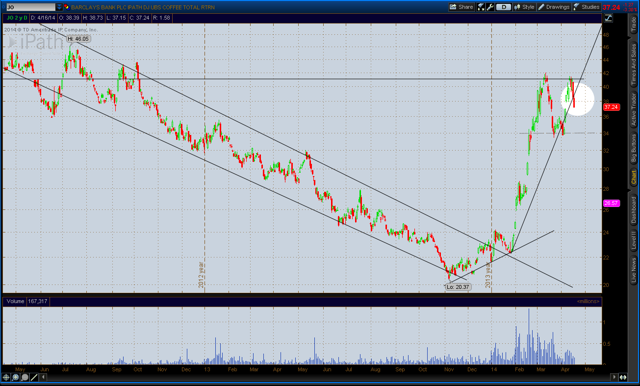Open the Style menu
Viewport: 640px width, 386px height.
pyautogui.click(x=524, y=7)
